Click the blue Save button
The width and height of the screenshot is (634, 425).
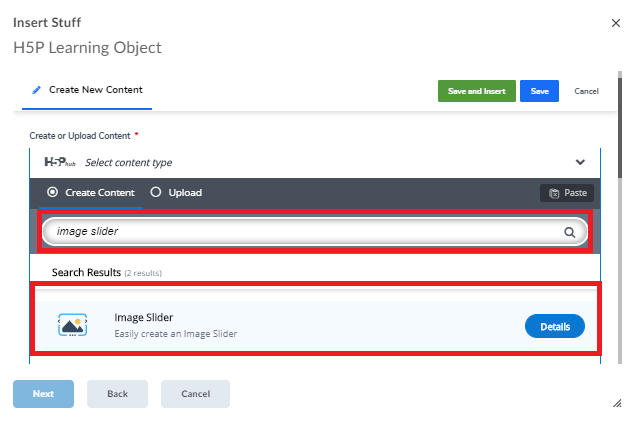point(539,91)
